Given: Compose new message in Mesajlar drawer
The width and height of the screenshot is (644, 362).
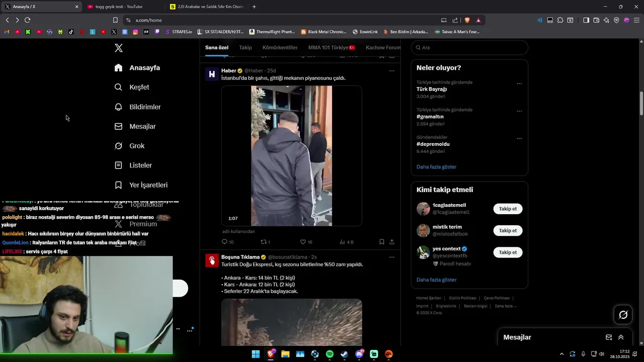Looking at the screenshot, I should click(x=609, y=337).
